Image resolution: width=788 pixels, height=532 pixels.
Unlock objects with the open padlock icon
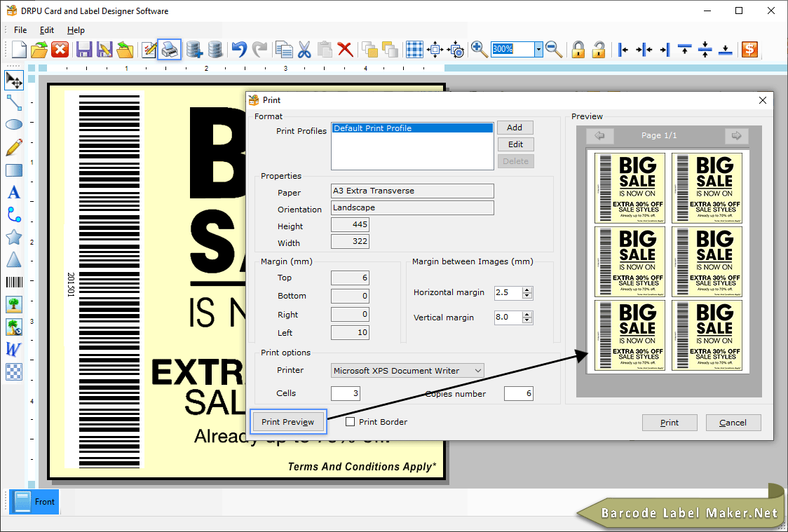[598, 49]
